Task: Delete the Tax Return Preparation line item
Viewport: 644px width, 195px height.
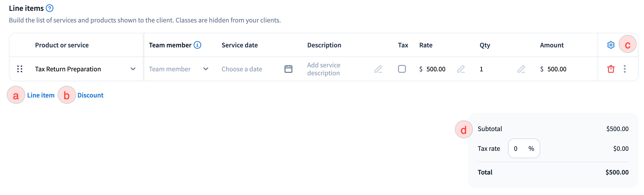Action: pos(610,69)
